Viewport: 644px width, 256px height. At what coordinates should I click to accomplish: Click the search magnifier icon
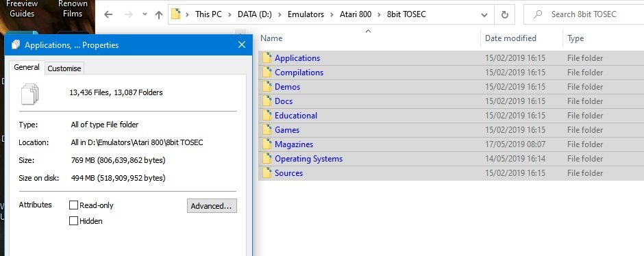tap(538, 14)
